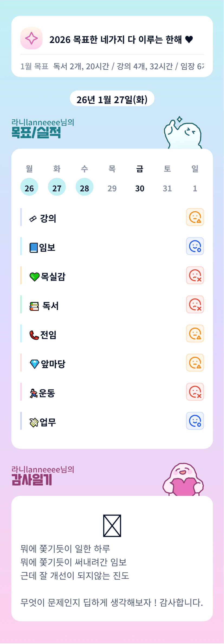Click the 앞마당 status face icon
Image resolution: width=224 pixels, height=644 pixels.
click(x=195, y=363)
